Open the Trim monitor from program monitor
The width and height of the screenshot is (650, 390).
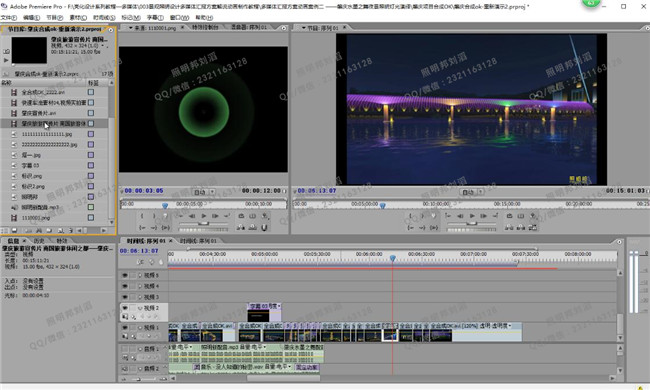tap(533, 228)
